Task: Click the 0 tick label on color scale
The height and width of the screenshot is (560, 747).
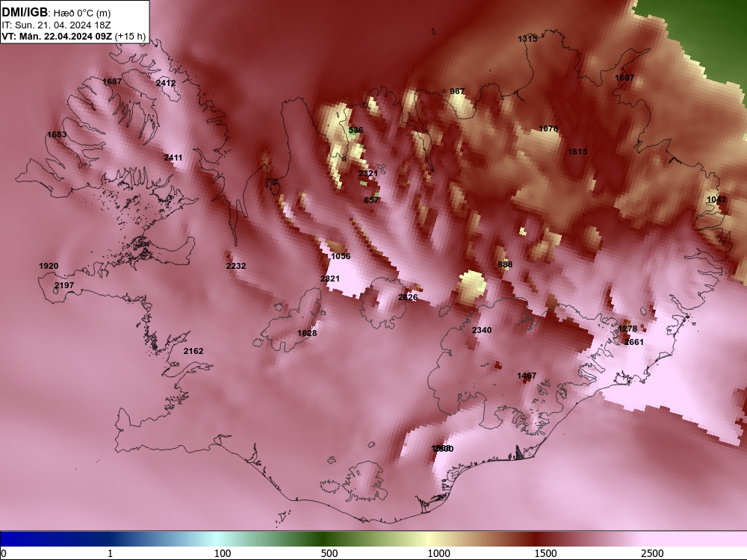Action: [x=4, y=553]
